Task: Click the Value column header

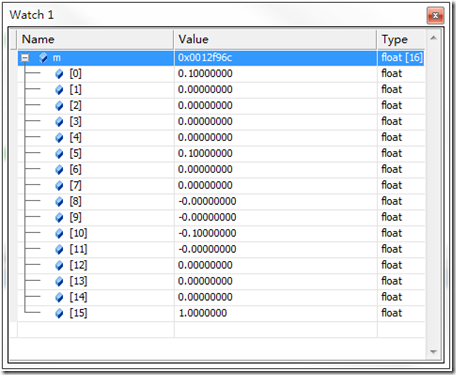Action: point(275,39)
